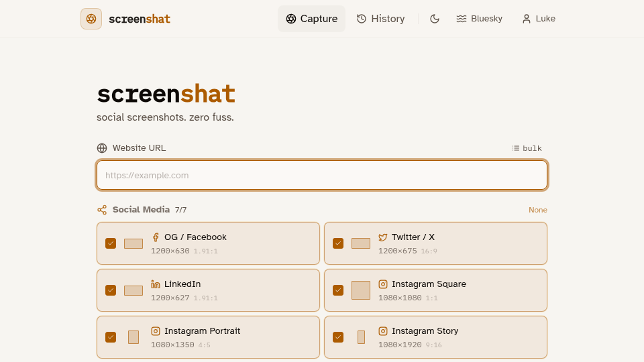644x362 pixels.
Task: Click the 1080×1350 dimension text
Action: [172, 345]
